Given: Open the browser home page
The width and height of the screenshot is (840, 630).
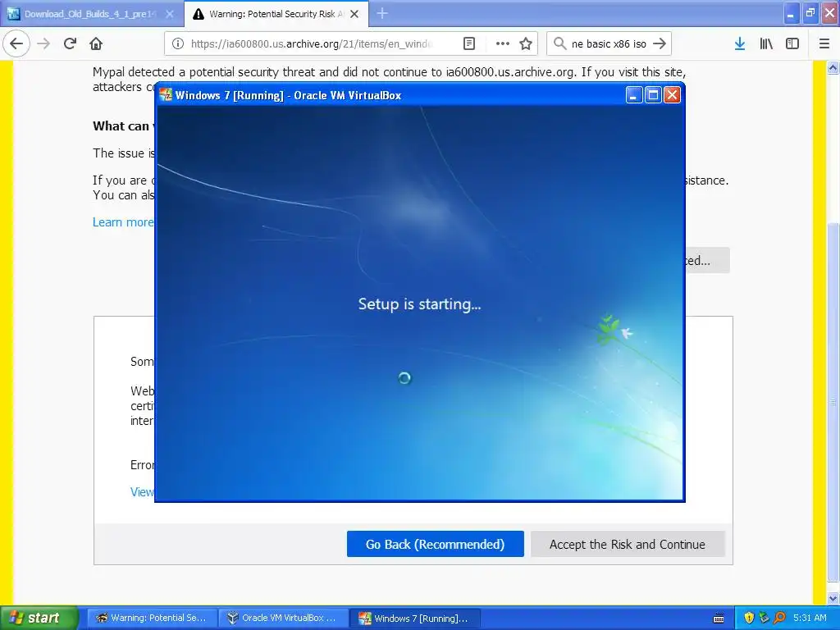Looking at the screenshot, I should coord(96,43).
